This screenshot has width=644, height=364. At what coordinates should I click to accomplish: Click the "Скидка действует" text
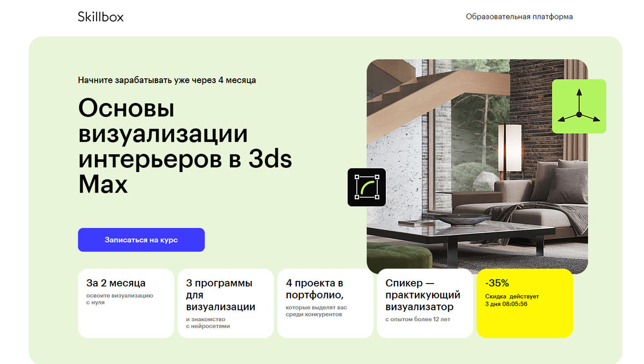(x=512, y=296)
